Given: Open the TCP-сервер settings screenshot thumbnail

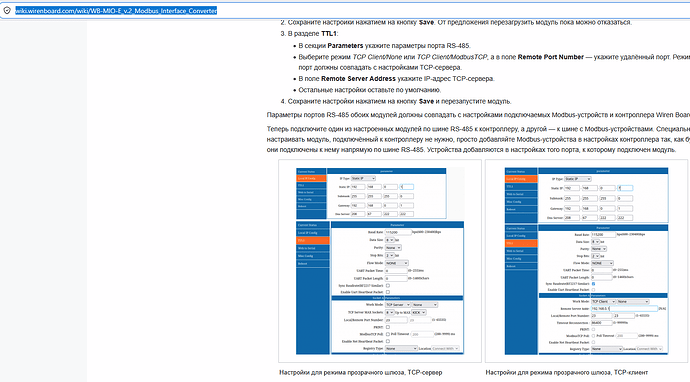Looking at the screenshot, I should click(380, 261).
